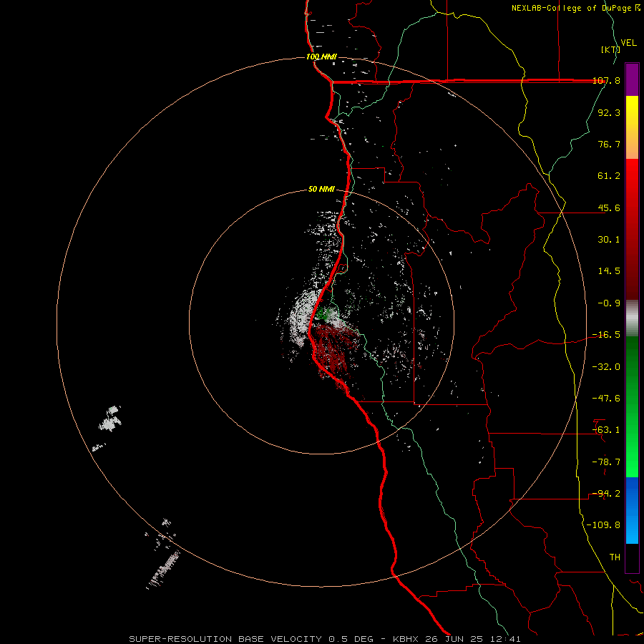
Task: Click the -94.2 legend value
Action: point(606,493)
